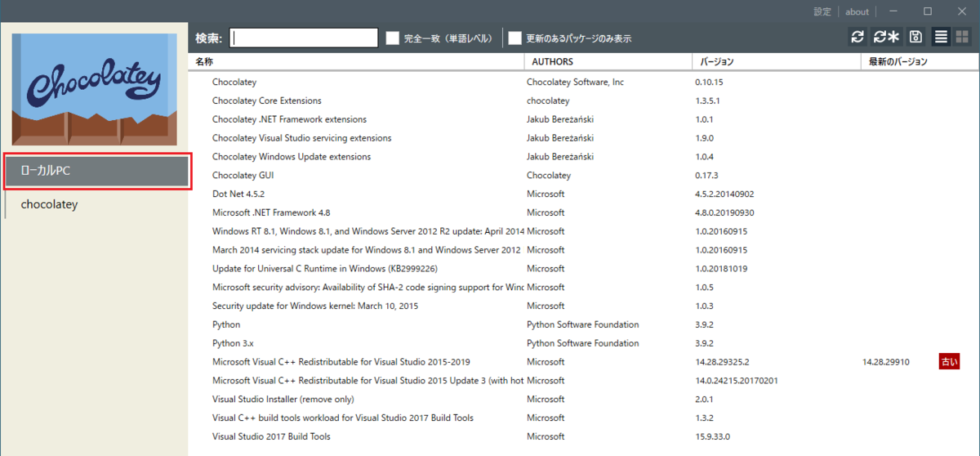Select the Python package row
Image resolution: width=980 pixels, height=456 pixels.
(584, 324)
